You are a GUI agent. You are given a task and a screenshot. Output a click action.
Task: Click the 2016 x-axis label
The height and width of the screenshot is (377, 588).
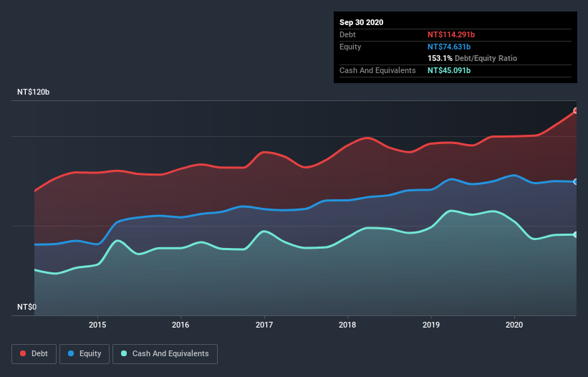180,325
